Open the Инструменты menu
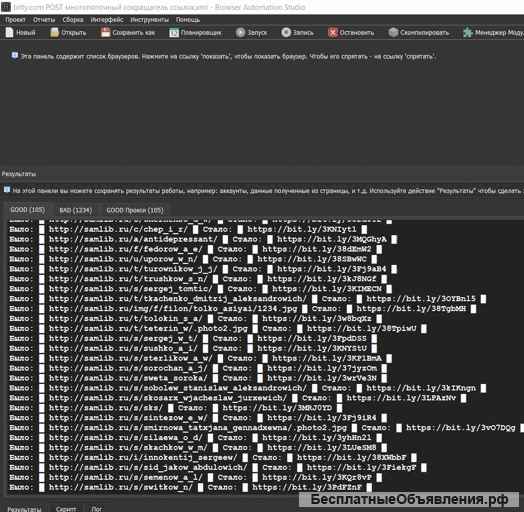 (x=149, y=20)
